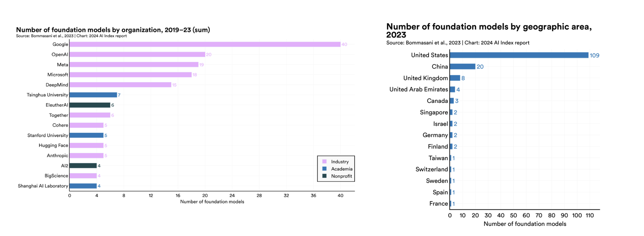
Task: Click the organization chart's x-axis title
Action: [212, 202]
